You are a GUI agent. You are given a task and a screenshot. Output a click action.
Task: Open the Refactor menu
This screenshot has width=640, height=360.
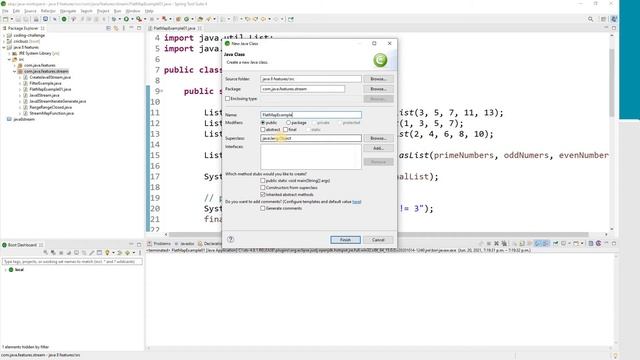pyautogui.click(x=48, y=11)
